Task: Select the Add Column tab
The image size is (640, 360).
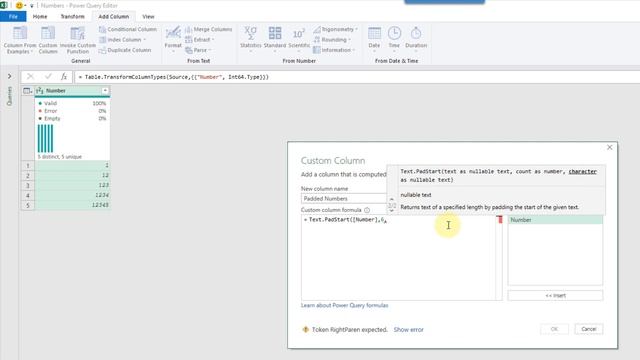Action: click(113, 16)
